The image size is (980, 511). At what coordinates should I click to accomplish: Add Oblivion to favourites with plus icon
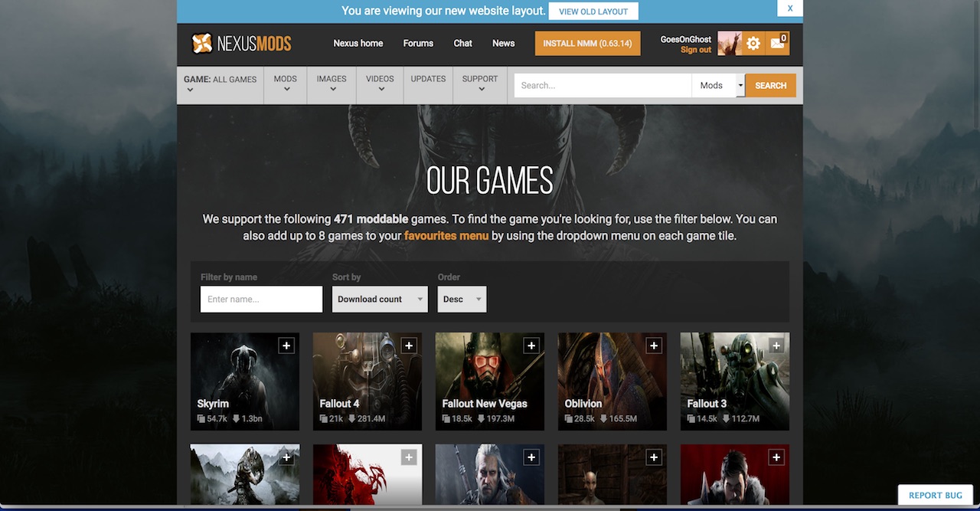pos(654,346)
